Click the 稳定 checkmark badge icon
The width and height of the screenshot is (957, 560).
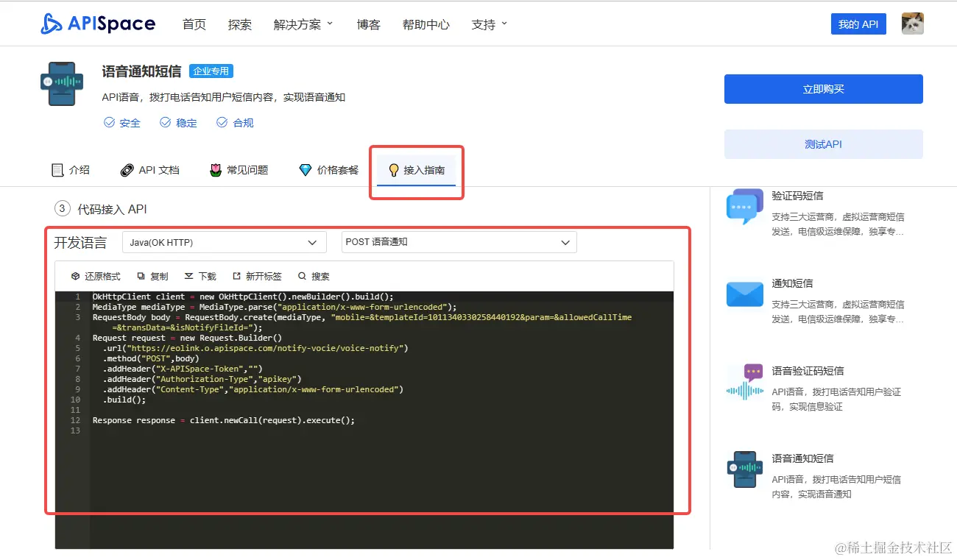point(166,122)
